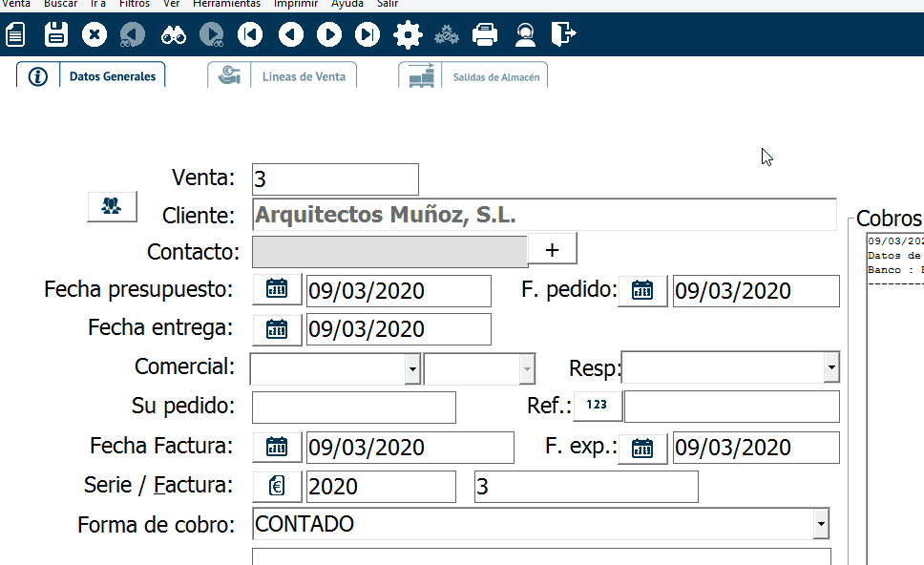Go to the last record
This screenshot has width=924, height=565.
(x=367, y=35)
